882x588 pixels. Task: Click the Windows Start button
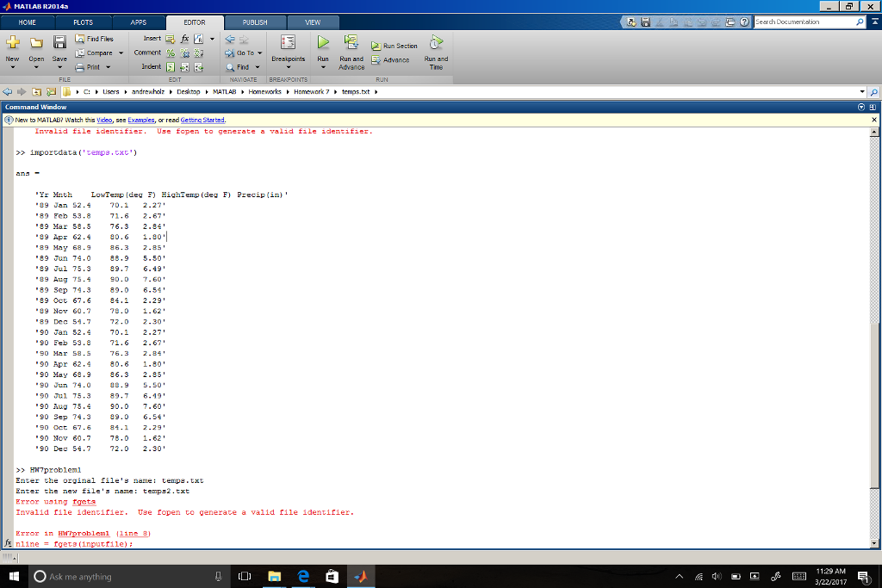14,576
